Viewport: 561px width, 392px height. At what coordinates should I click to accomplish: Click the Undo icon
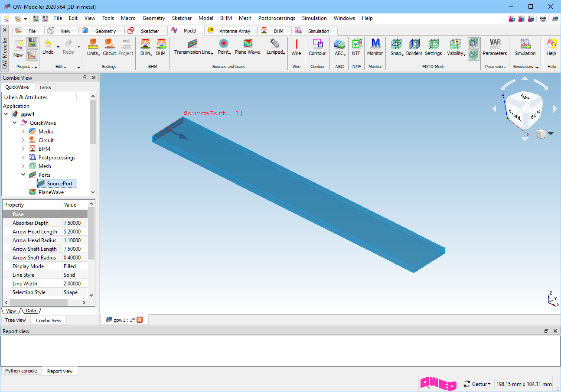[x=48, y=44]
